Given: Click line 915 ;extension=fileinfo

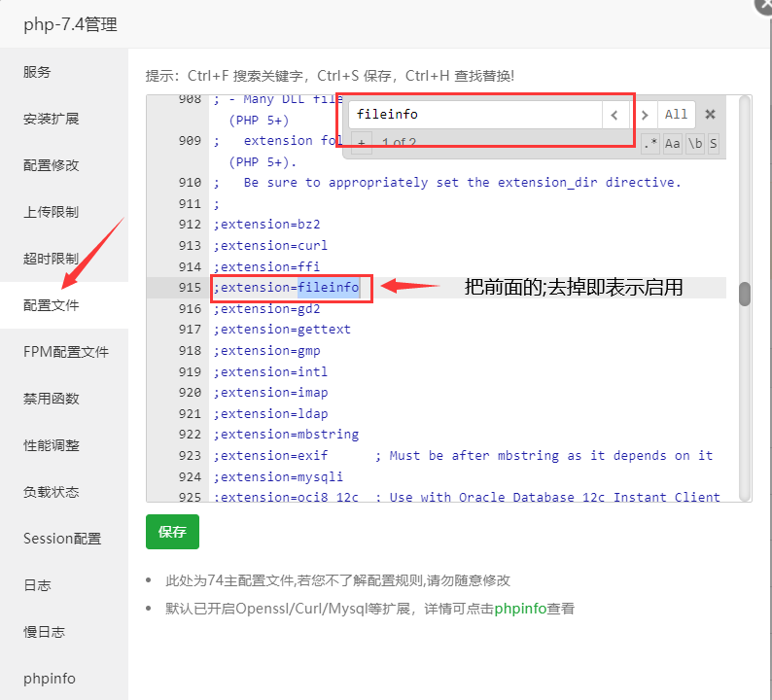Looking at the screenshot, I should pyautogui.click(x=287, y=288).
